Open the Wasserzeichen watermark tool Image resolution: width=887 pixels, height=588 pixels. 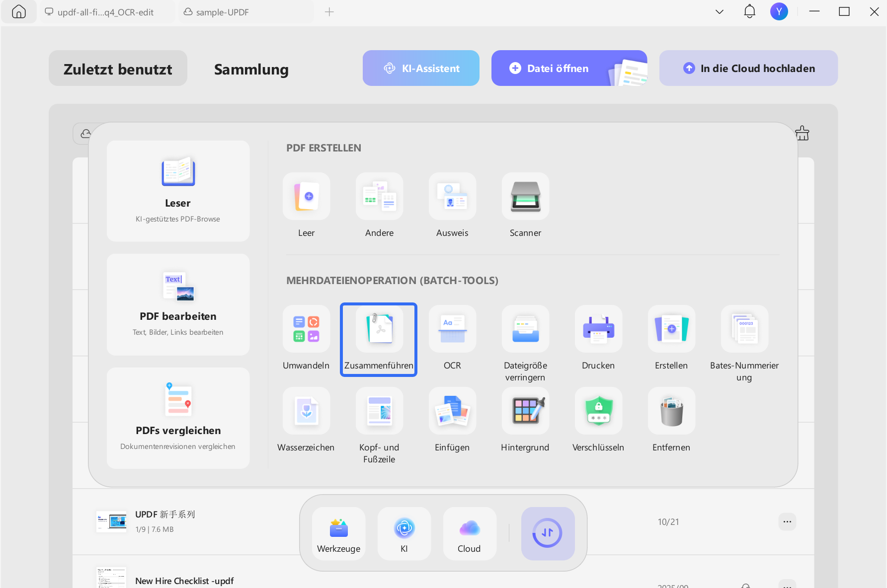pos(306,411)
